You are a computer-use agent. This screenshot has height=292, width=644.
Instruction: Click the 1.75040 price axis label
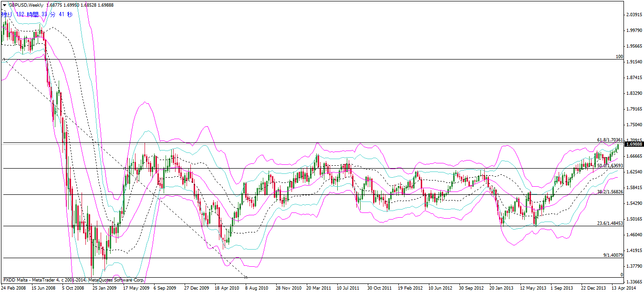point(634,125)
